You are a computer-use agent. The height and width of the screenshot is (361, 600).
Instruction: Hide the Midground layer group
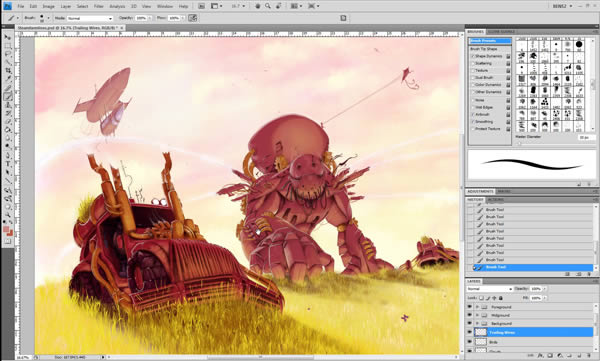(470, 315)
